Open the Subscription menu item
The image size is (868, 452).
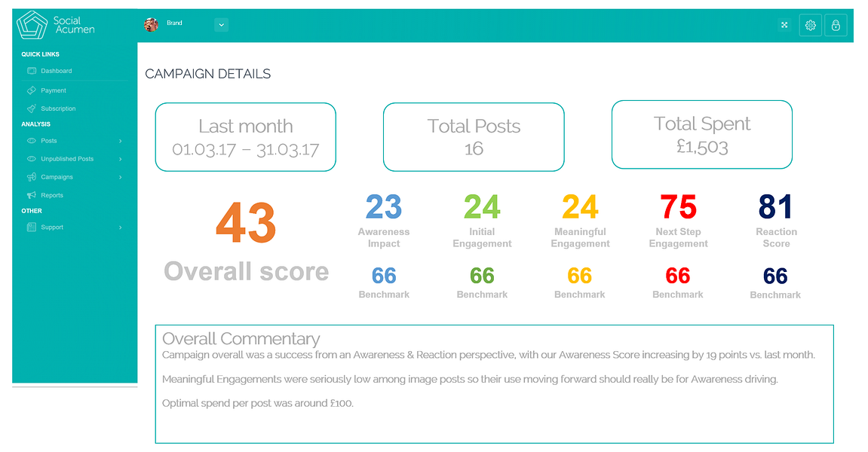58,108
